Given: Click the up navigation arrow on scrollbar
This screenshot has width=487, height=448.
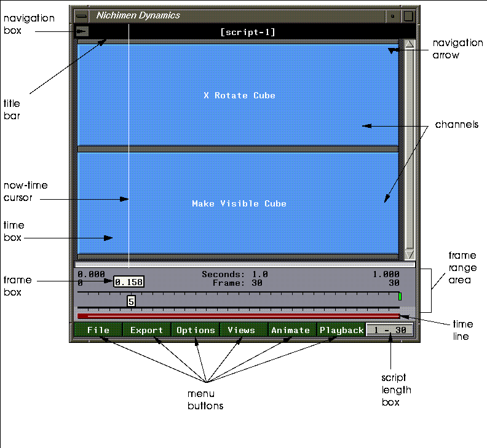Looking at the screenshot, I should 410,44.
